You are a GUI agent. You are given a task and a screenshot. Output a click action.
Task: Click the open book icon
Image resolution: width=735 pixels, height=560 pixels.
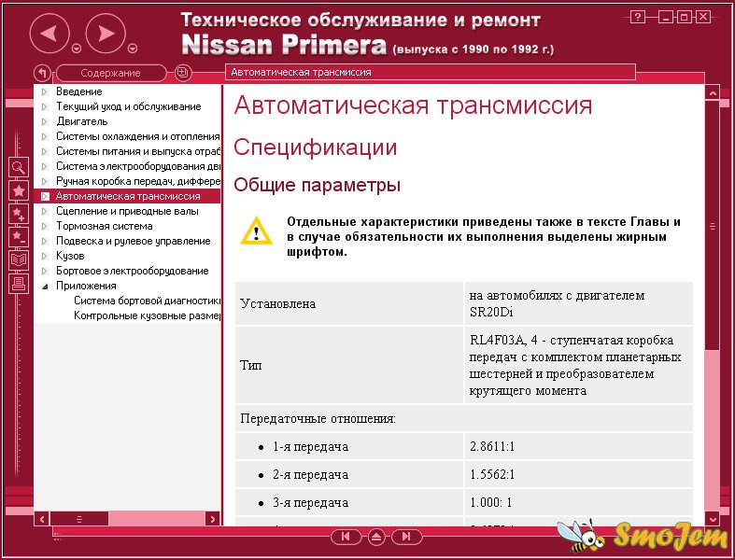19,259
